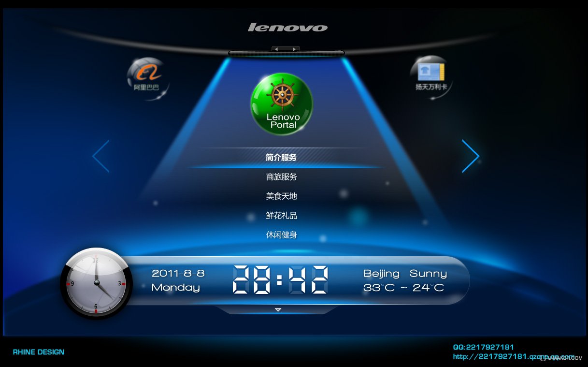Click the small left arrow on top handle
This screenshot has height=367, width=588.
[x=277, y=49]
